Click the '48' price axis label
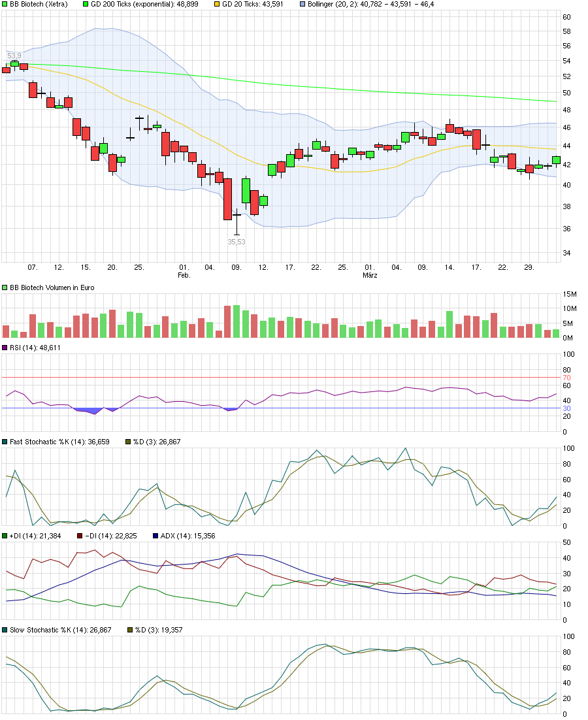Image resolution: width=588 pixels, height=720 pixels. (567, 110)
